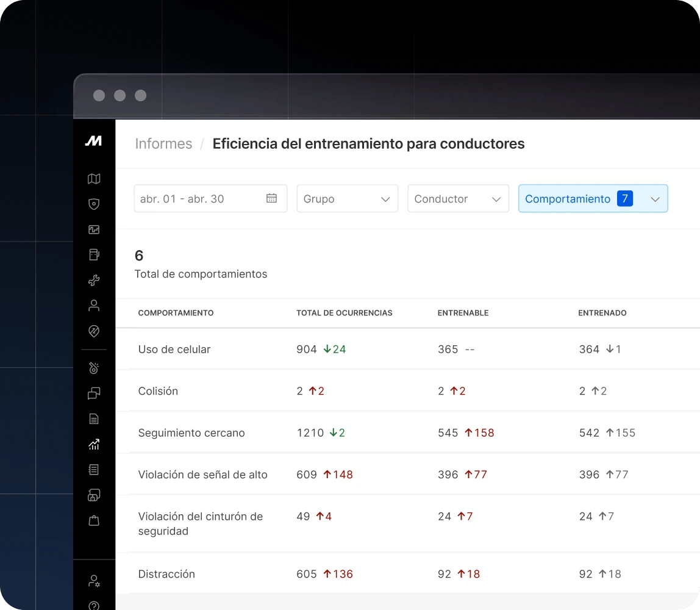700x610 pixels.
Task: Click the date range field abr. 01 - abr. 30
Action: coord(210,199)
